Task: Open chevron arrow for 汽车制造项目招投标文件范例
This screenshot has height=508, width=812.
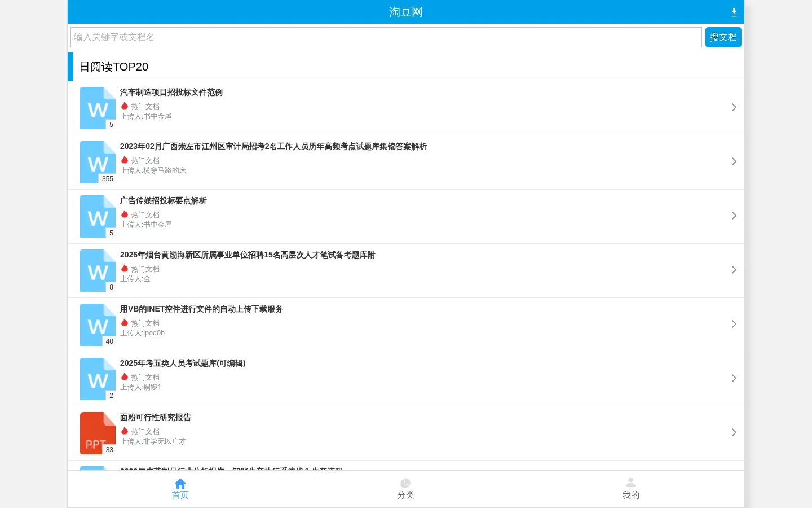Action: click(734, 107)
